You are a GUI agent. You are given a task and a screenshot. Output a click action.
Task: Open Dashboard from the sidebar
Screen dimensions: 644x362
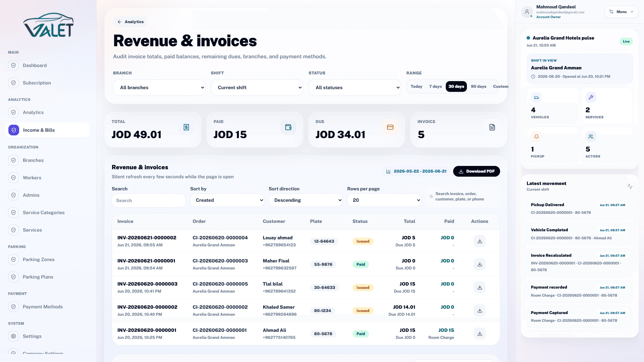(x=48, y=65)
